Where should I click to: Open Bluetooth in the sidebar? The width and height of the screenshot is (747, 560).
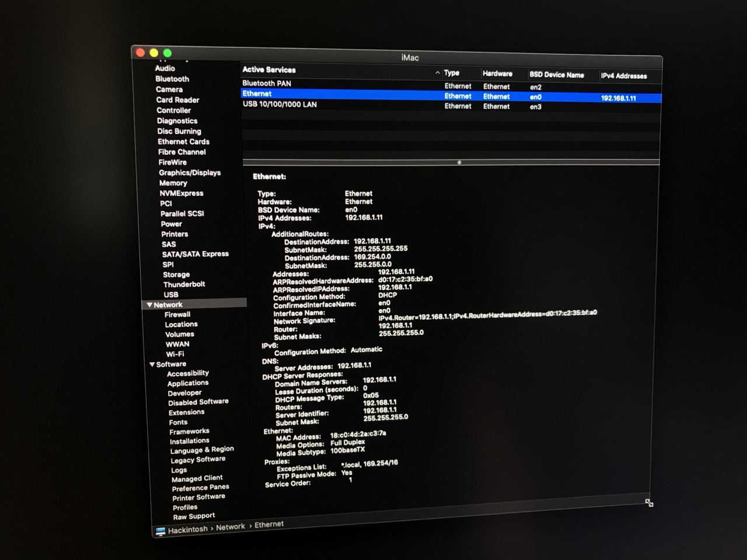click(x=172, y=79)
